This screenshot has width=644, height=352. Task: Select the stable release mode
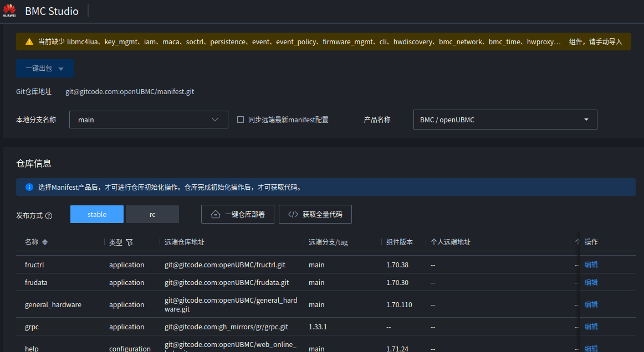[96, 214]
